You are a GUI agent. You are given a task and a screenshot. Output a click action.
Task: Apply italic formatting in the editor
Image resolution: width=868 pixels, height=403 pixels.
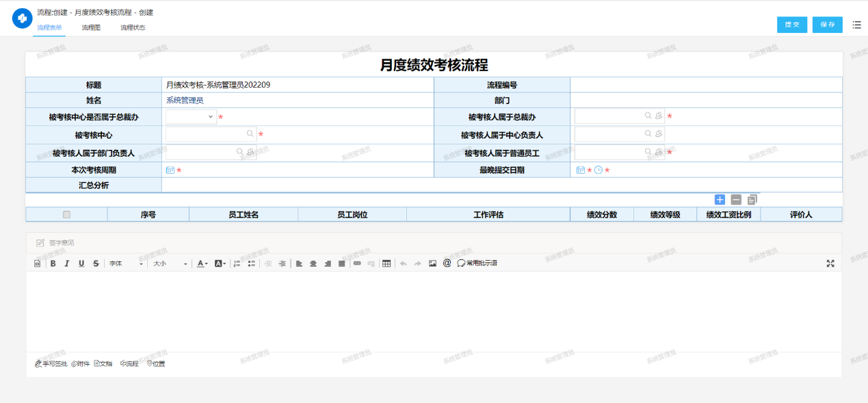click(67, 263)
